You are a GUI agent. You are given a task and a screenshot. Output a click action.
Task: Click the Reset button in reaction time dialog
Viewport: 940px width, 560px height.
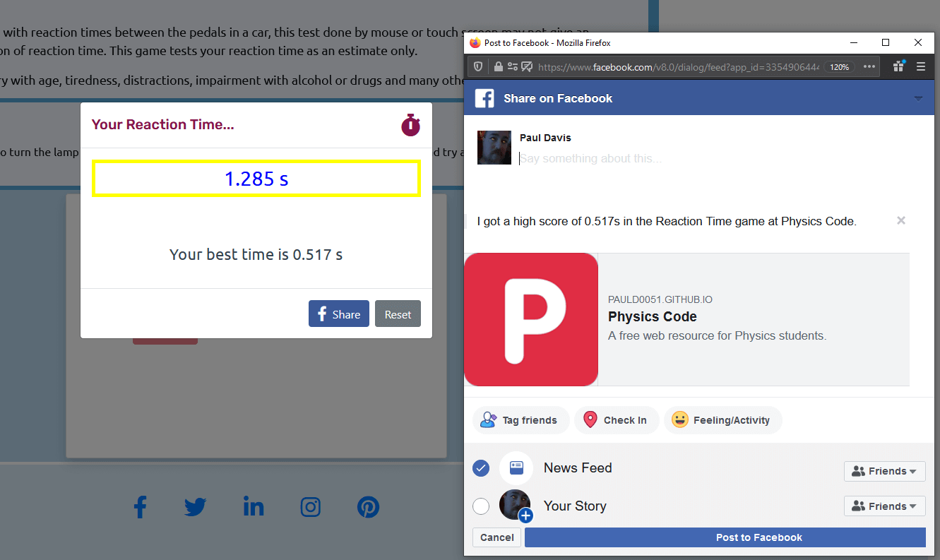pyautogui.click(x=398, y=314)
